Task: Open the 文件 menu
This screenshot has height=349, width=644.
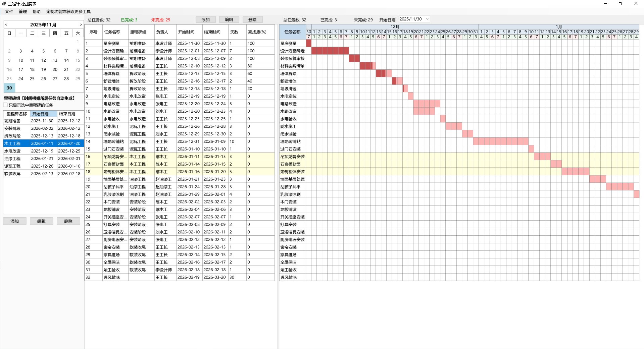Action: coord(9,12)
